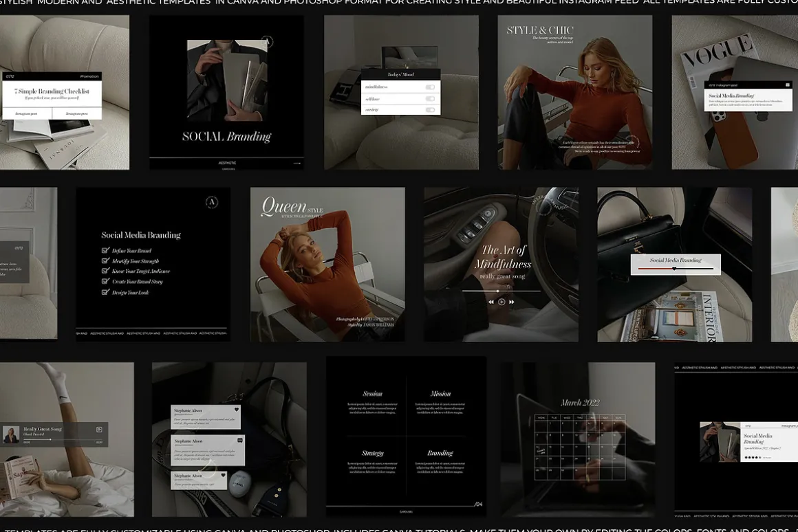Screen dimensions: 798x532
Task: Click the album art on Really Great Song player
Action: 11,435
